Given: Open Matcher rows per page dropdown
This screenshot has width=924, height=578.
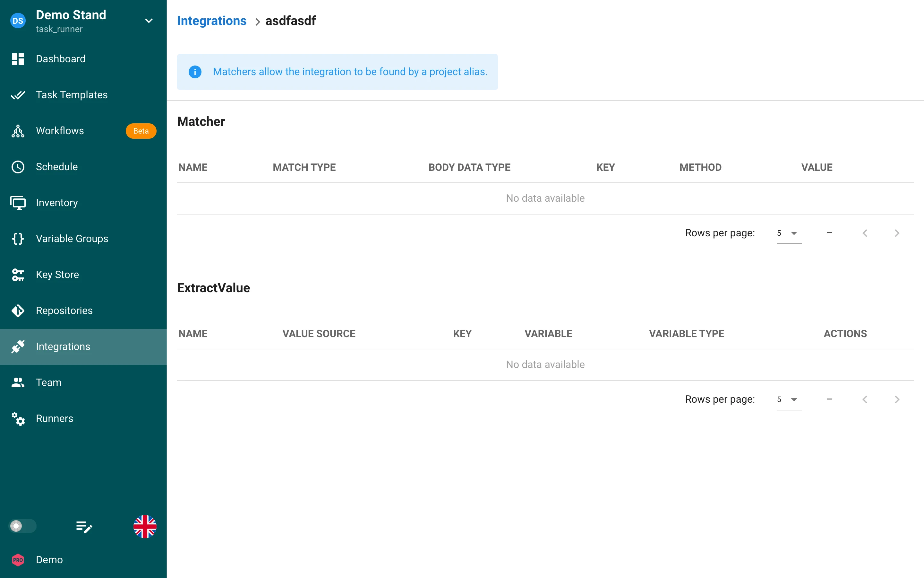Looking at the screenshot, I should tap(789, 233).
